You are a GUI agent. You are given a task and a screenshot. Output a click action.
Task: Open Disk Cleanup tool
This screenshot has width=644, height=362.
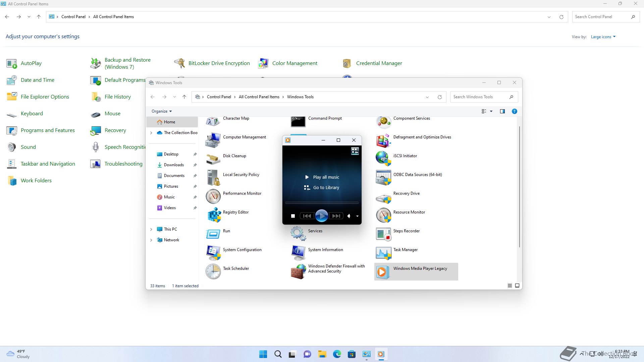point(226,159)
